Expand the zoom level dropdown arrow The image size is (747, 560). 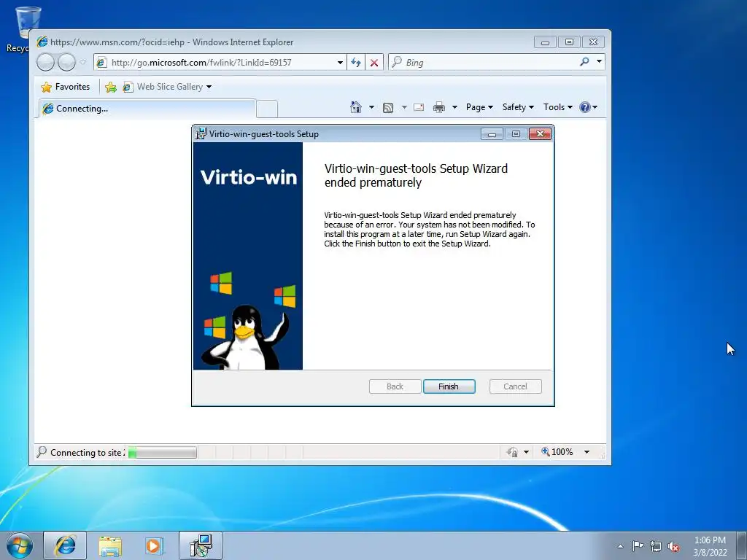587,452
